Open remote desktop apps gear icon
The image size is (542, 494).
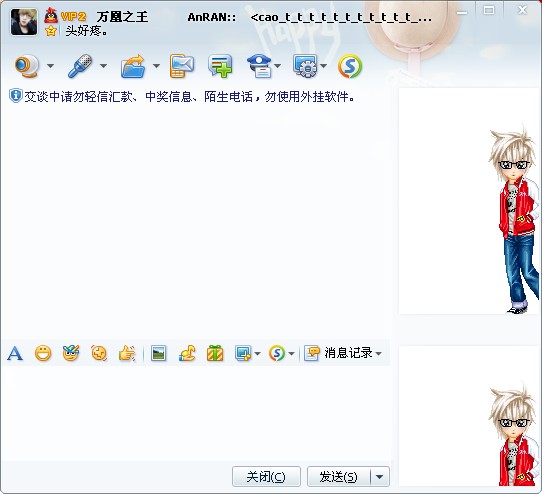305,66
